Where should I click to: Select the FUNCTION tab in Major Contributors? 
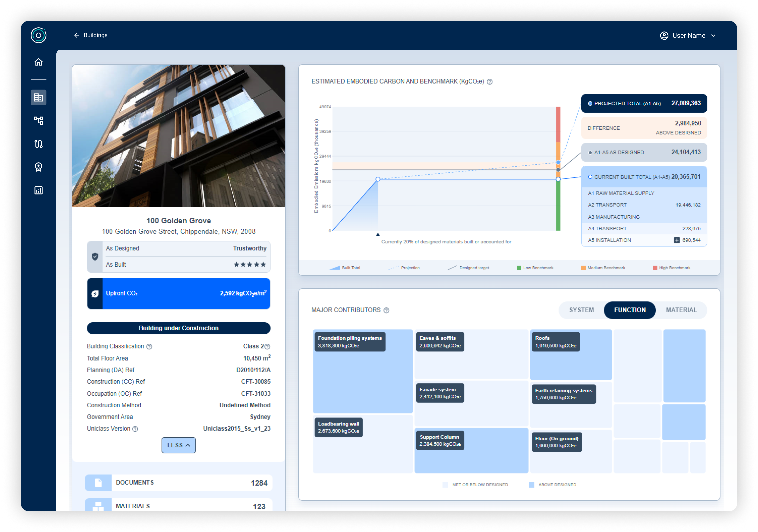pos(629,310)
